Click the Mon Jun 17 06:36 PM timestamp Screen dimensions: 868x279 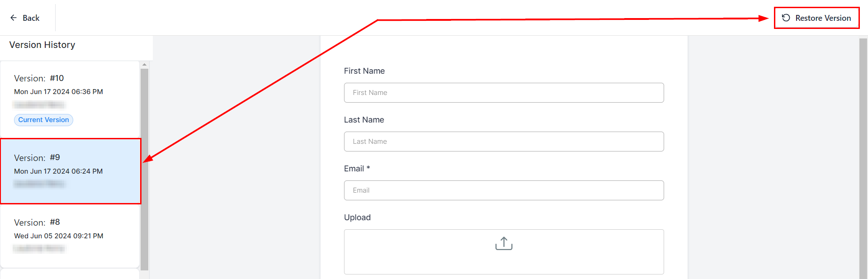click(58, 92)
